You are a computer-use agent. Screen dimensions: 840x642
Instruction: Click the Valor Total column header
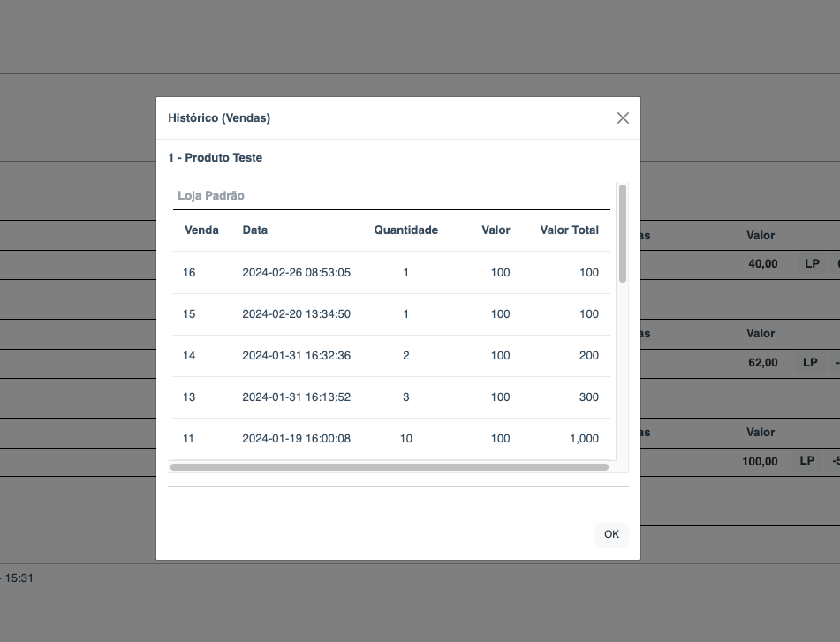point(569,230)
